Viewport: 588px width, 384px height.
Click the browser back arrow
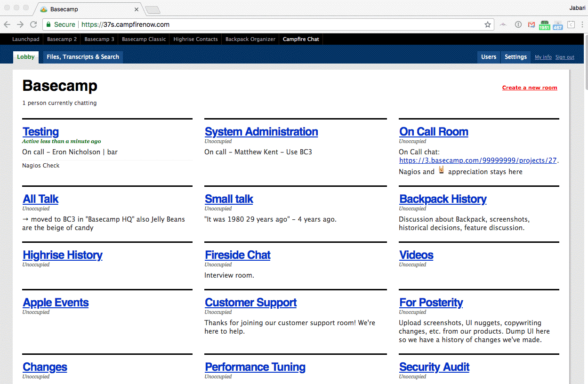(7, 24)
